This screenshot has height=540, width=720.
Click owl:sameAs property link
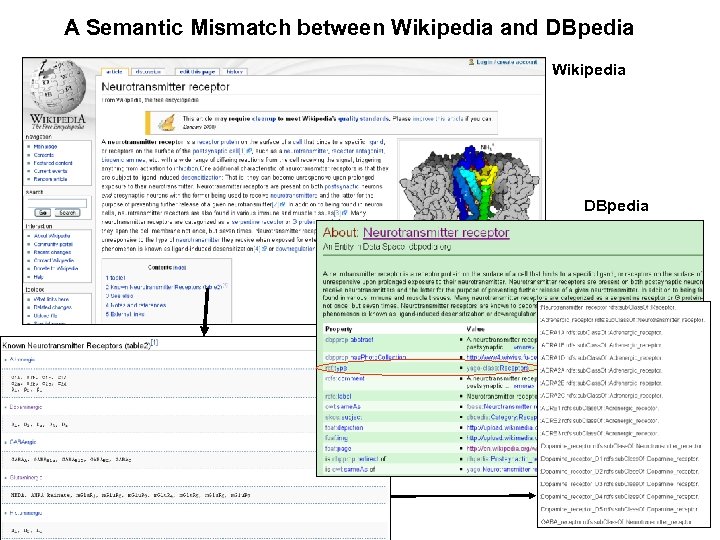[x=343, y=407]
